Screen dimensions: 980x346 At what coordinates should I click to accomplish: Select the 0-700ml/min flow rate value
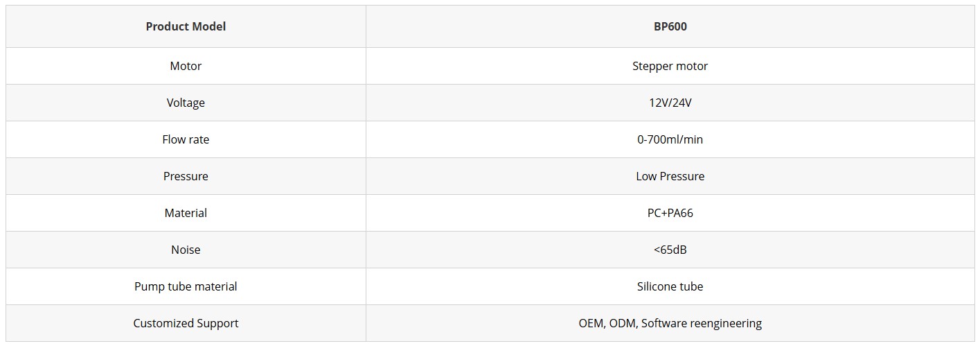pyautogui.click(x=670, y=139)
